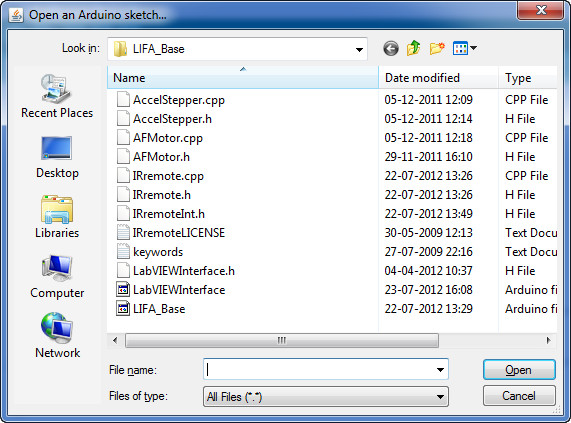The image size is (571, 423).
Task: Click date 23-07-2012 16:08
Action: (429, 290)
